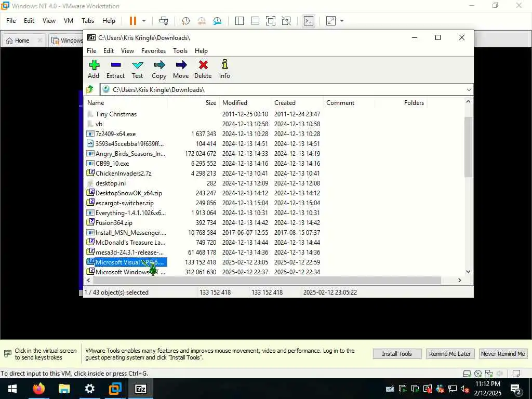Click the CD/DVD device status icon
The image size is (532, 399).
(478, 374)
